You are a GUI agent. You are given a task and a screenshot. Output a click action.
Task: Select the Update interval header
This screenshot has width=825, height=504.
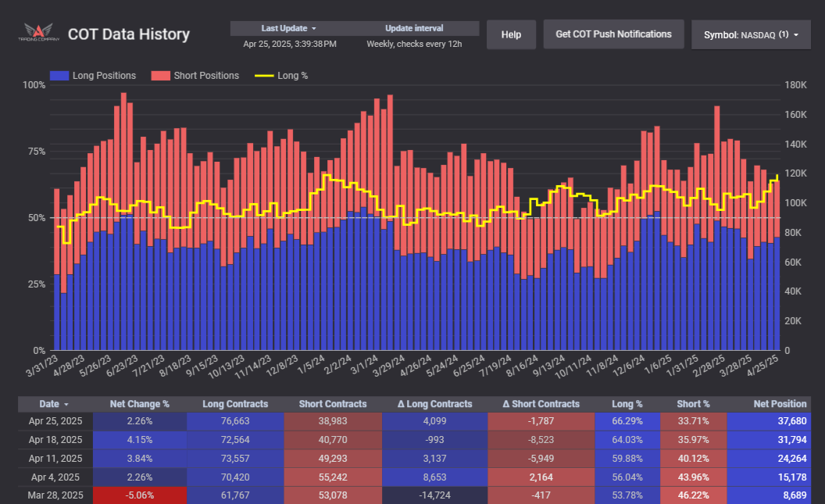[414, 28]
